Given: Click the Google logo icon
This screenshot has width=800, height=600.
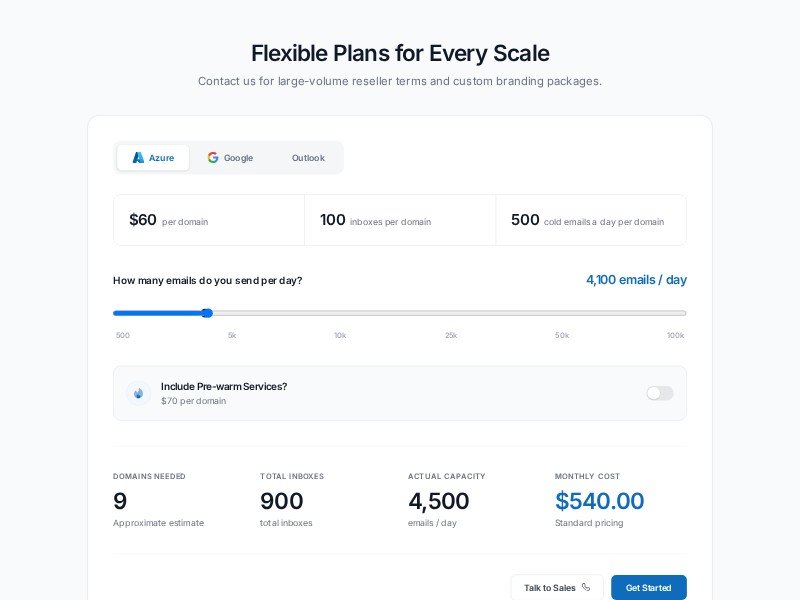Looking at the screenshot, I should coord(213,158).
